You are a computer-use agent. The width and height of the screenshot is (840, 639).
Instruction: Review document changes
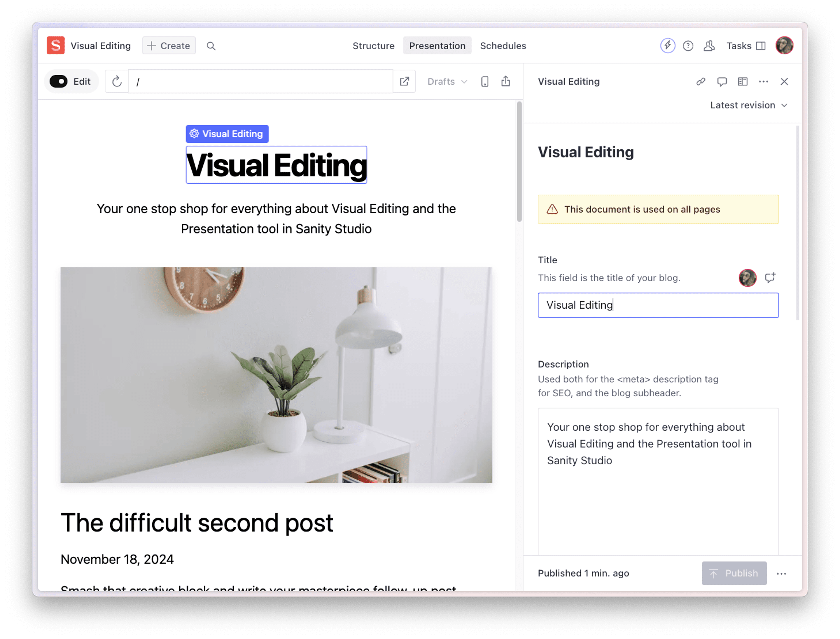742,81
